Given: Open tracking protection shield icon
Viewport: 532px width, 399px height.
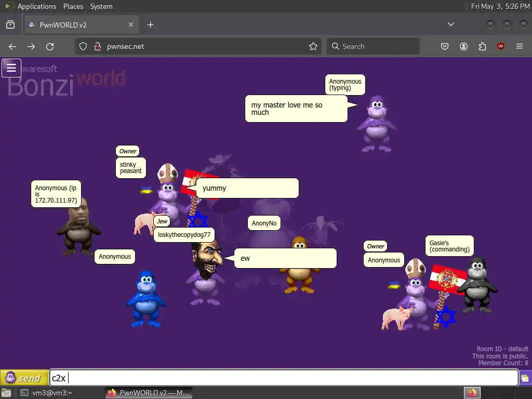Looking at the screenshot, I should (83, 46).
